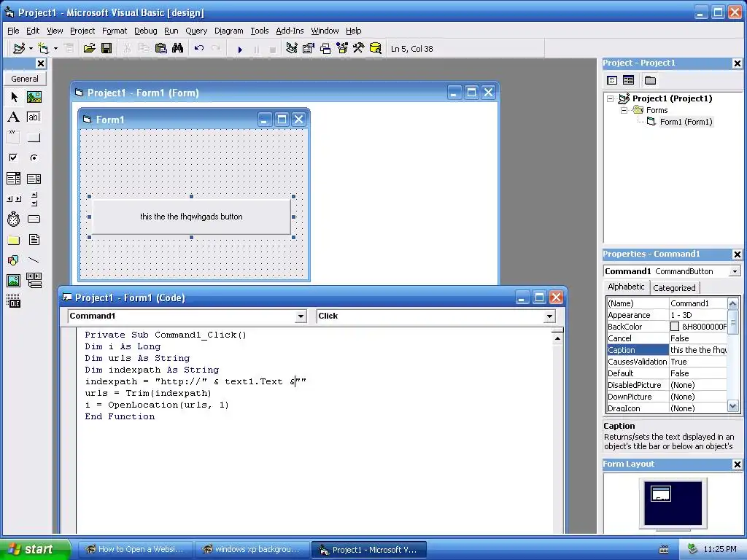Start the program with the Run arrow
747x560 pixels.
240,49
